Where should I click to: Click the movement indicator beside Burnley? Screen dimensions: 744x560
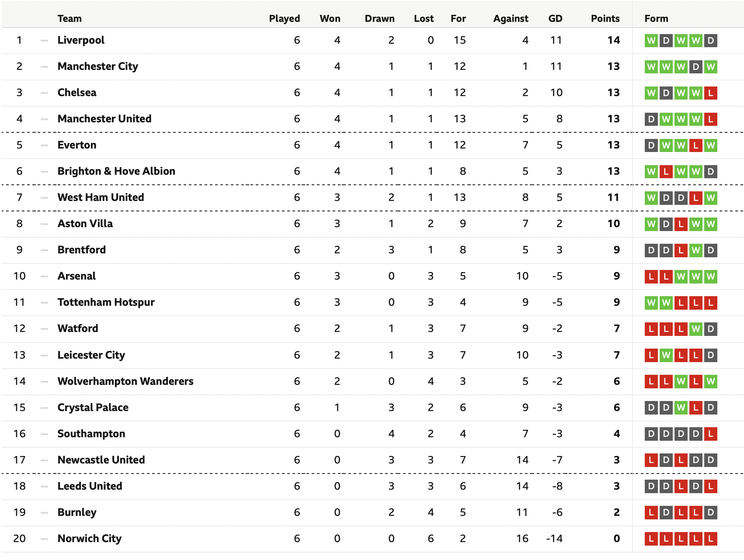click(44, 512)
